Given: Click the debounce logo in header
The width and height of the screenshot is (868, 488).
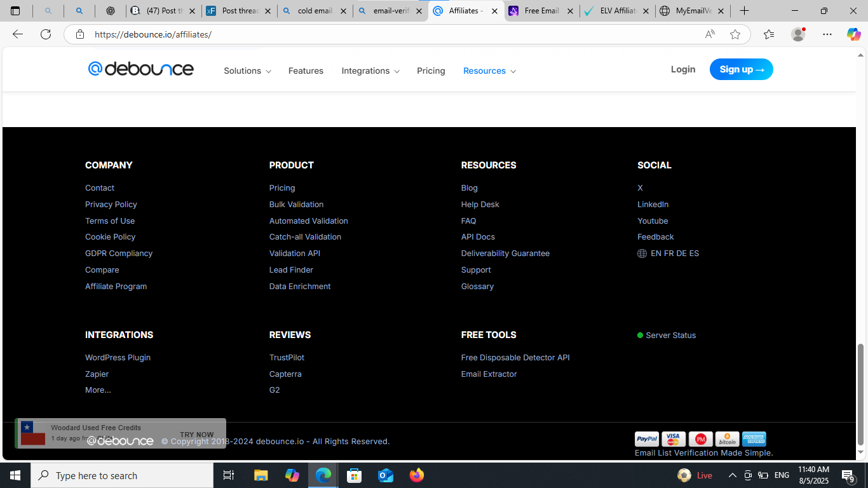Looking at the screenshot, I should tap(140, 69).
